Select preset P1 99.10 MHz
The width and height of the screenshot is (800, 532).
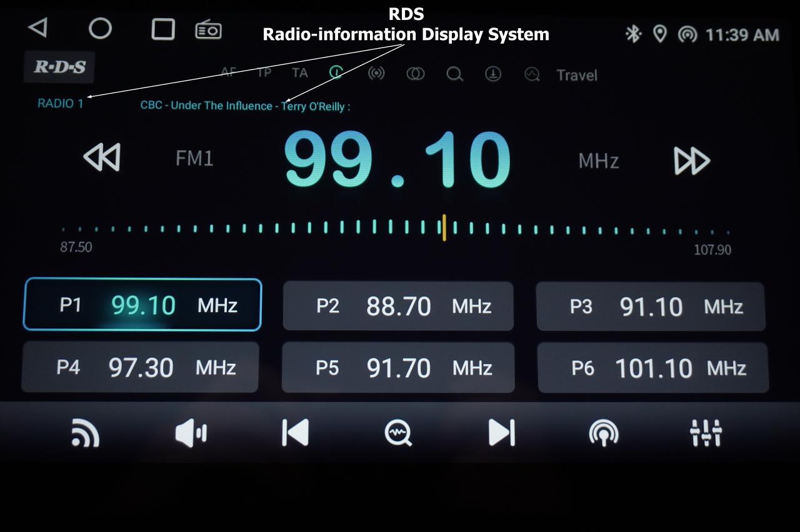(142, 304)
